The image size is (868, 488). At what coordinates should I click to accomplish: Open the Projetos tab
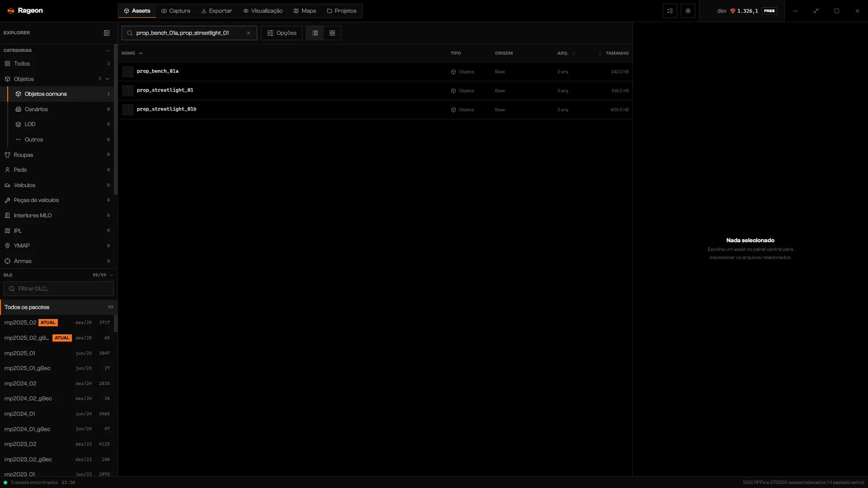click(342, 11)
